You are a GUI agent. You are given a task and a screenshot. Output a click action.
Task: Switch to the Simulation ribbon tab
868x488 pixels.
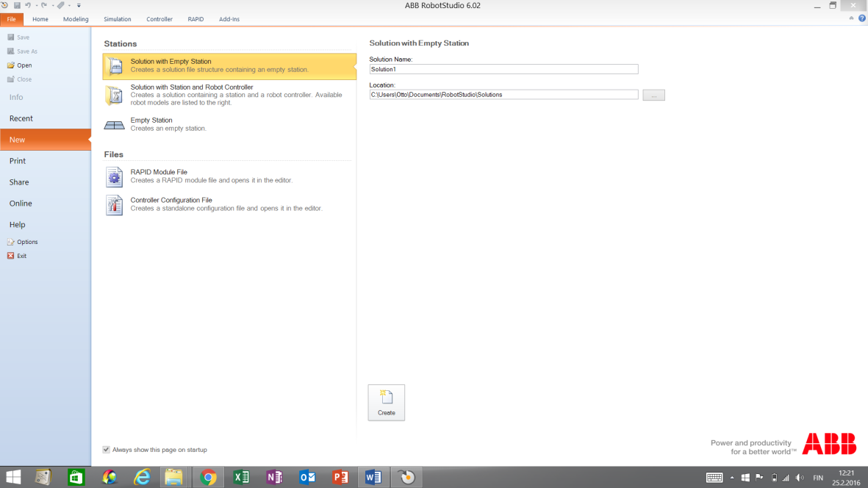(118, 19)
